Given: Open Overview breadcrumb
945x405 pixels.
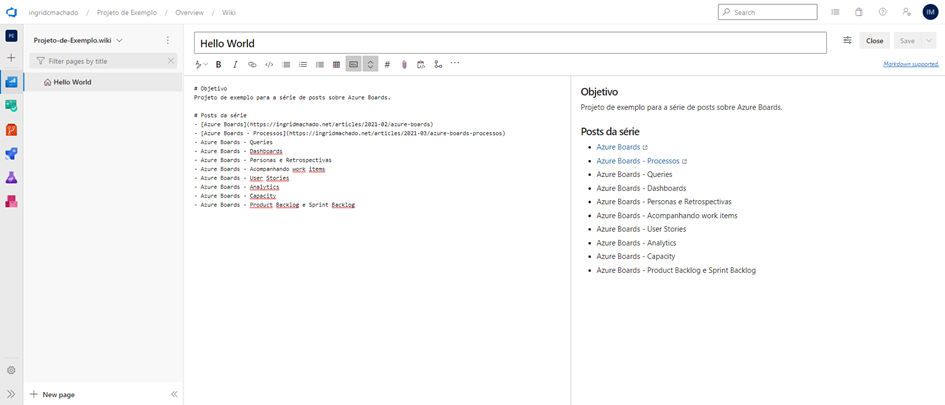Looking at the screenshot, I should (189, 12).
